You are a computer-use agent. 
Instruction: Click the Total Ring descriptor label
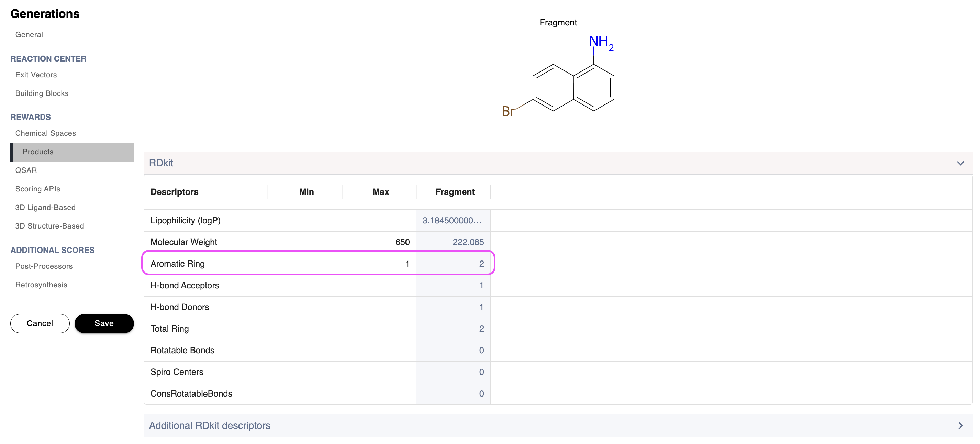(x=170, y=329)
